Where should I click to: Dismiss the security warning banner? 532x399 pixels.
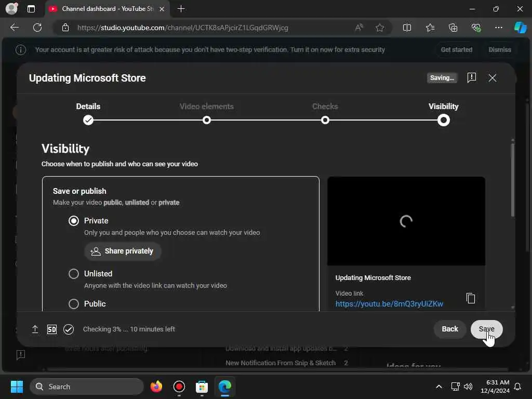tap(499, 49)
